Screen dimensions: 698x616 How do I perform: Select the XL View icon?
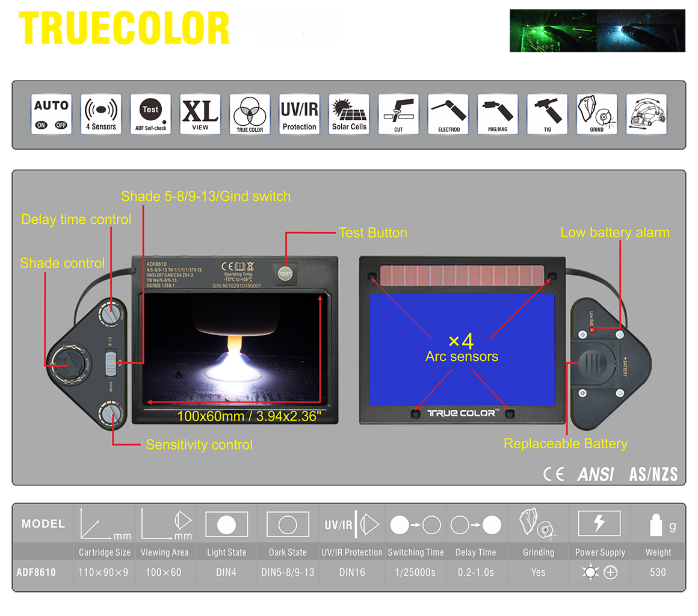[x=200, y=114]
